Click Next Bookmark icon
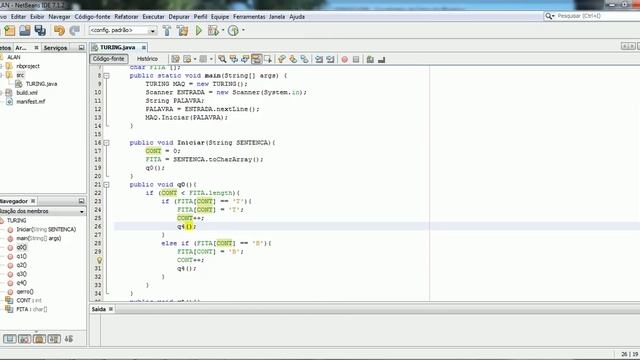This screenshot has height=360, width=640. pyautogui.click(x=293, y=59)
